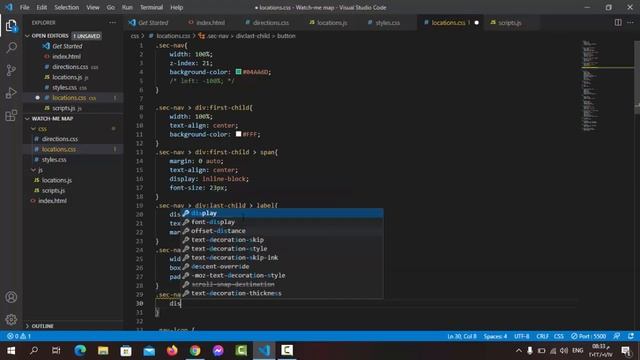Open white #FFF color swatch
Screen dimensions: 640x360
238,134
